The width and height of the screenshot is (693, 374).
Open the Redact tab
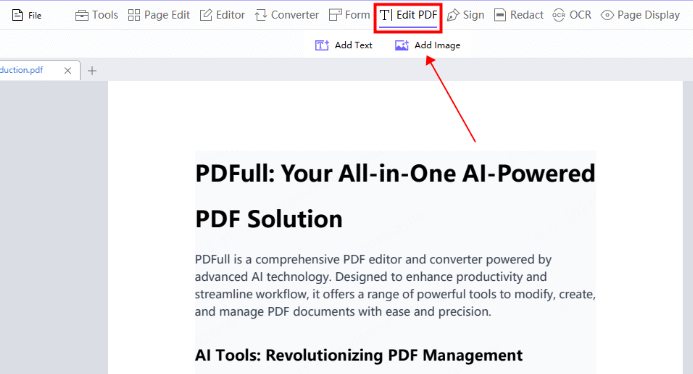pos(518,15)
